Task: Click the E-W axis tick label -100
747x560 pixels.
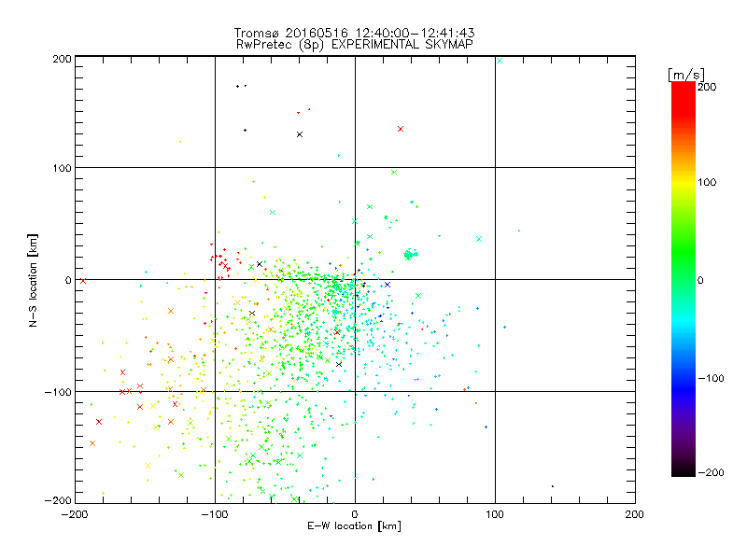Action: [215, 514]
